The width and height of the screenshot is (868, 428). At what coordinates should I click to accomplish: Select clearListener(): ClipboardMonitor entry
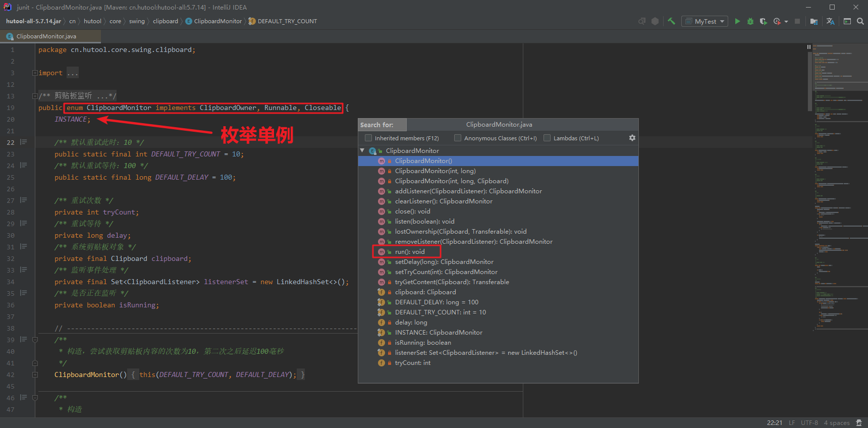coord(498,201)
